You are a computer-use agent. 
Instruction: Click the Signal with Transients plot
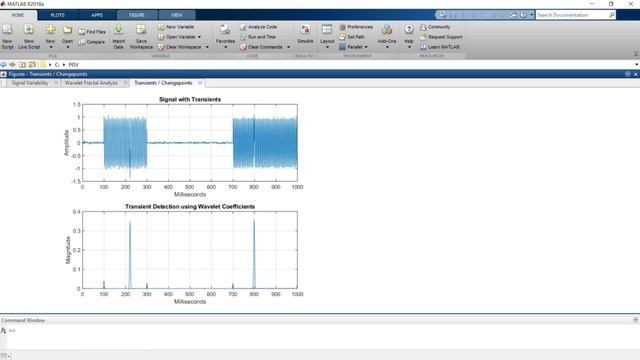190,143
